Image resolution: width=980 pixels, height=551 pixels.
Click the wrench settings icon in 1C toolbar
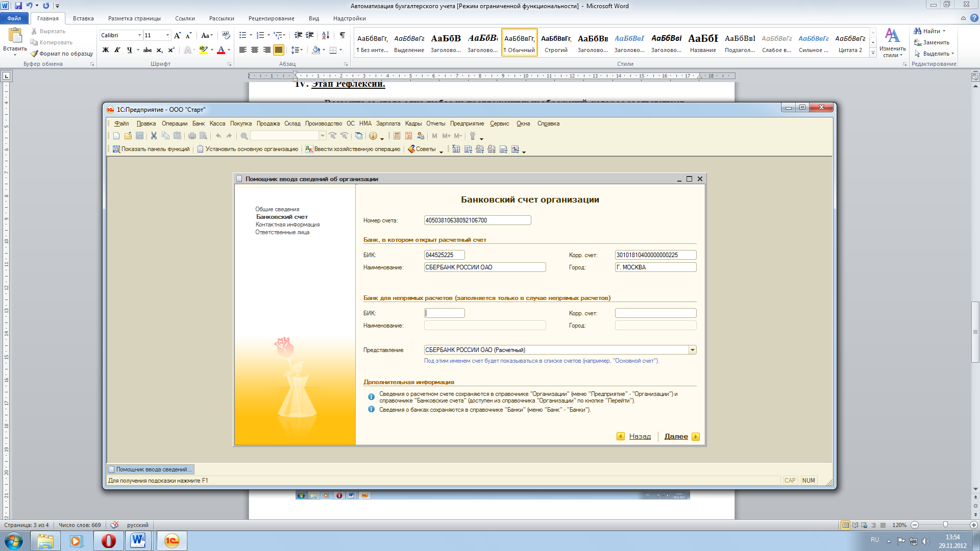point(473,136)
